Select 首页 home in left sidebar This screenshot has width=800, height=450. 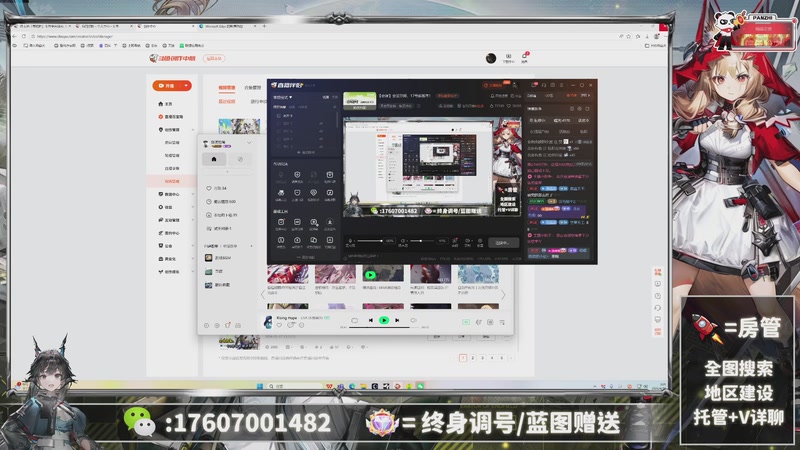(168, 104)
